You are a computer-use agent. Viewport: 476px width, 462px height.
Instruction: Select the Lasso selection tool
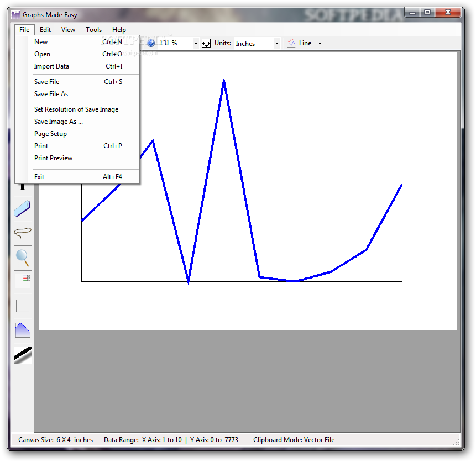click(23, 233)
